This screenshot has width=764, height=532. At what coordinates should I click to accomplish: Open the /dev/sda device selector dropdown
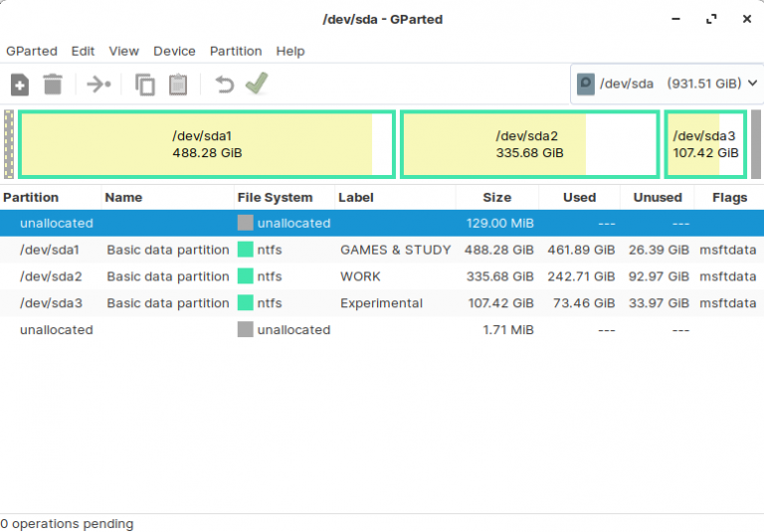pyautogui.click(x=667, y=84)
